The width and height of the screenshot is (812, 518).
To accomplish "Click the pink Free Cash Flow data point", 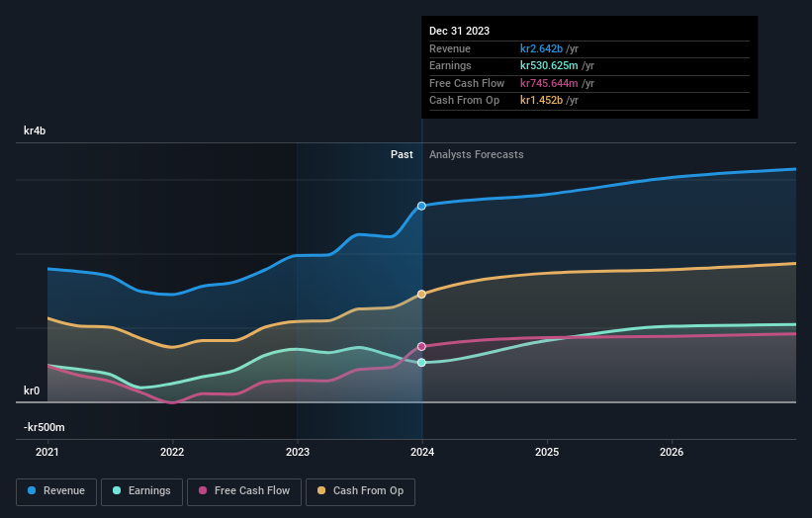I will [421, 346].
